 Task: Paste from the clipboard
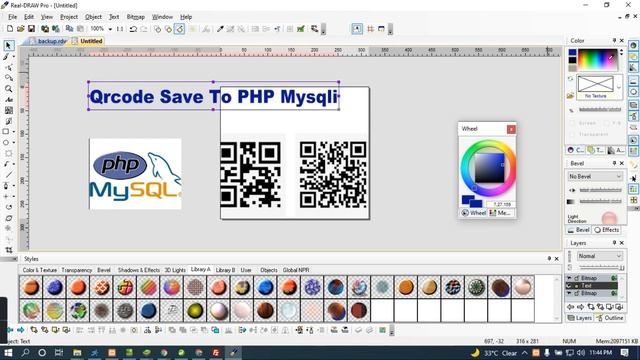(x=80, y=29)
